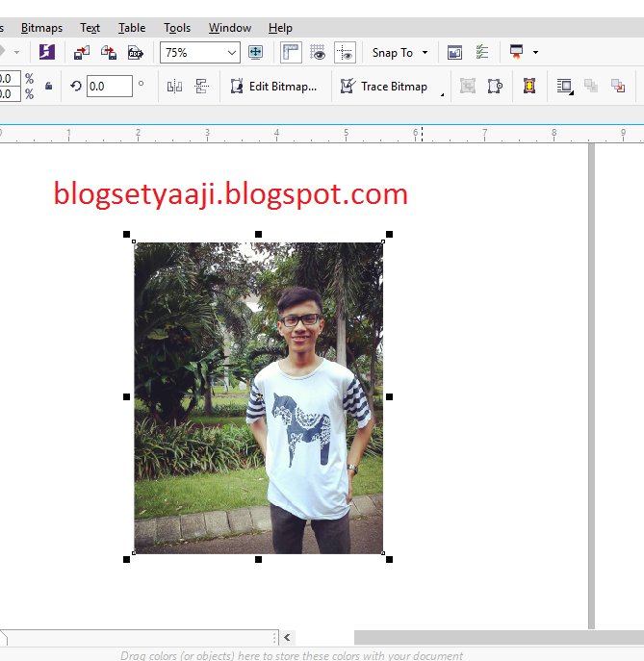Viewport: 644px width, 661px height.
Task: Click the Resample bitmap icon
Action: pos(495,86)
